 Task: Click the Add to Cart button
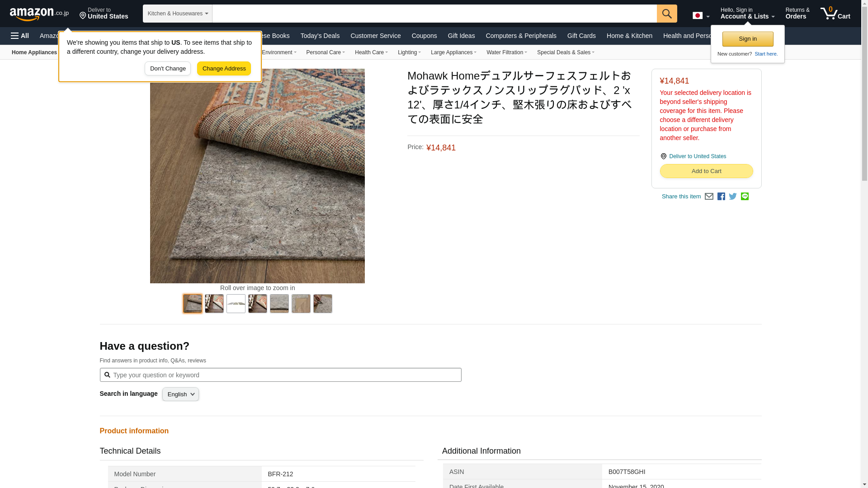[x=706, y=171]
